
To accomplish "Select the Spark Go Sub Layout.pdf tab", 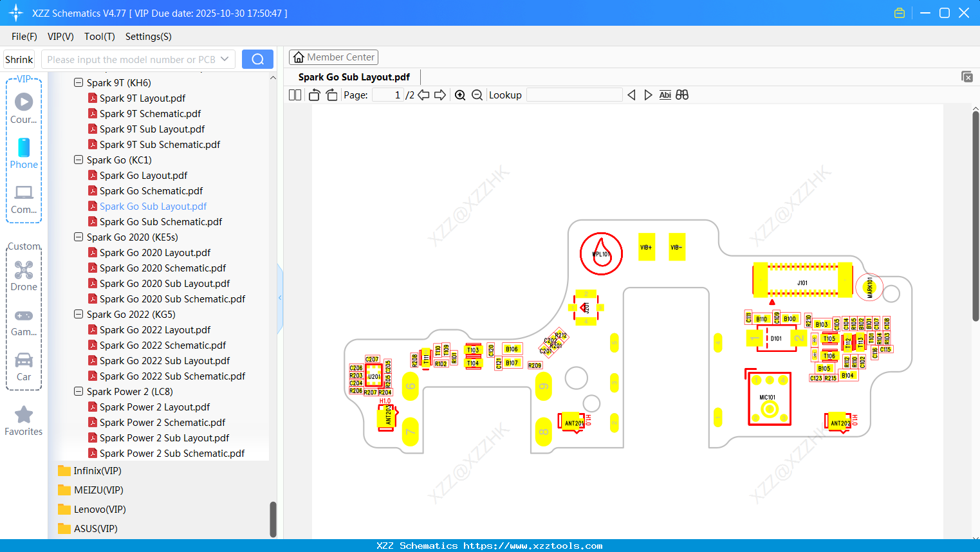I will (353, 77).
